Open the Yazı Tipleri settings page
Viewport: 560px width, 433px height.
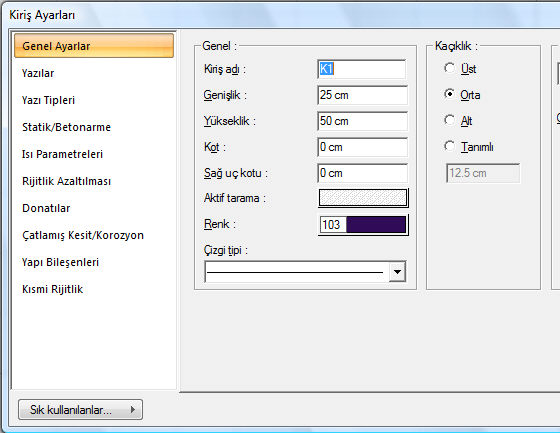click(x=48, y=100)
